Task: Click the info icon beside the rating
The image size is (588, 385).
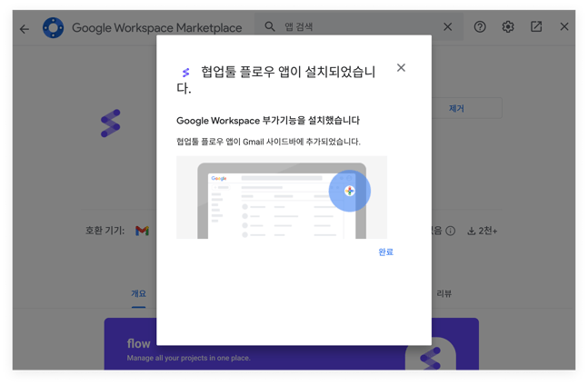Action: pos(450,231)
